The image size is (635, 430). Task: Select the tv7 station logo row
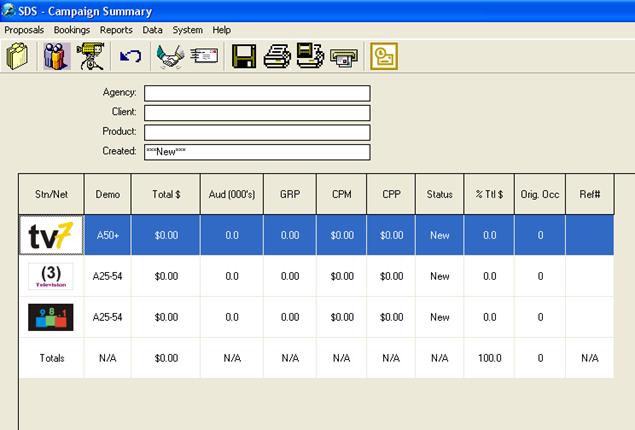(x=50, y=235)
